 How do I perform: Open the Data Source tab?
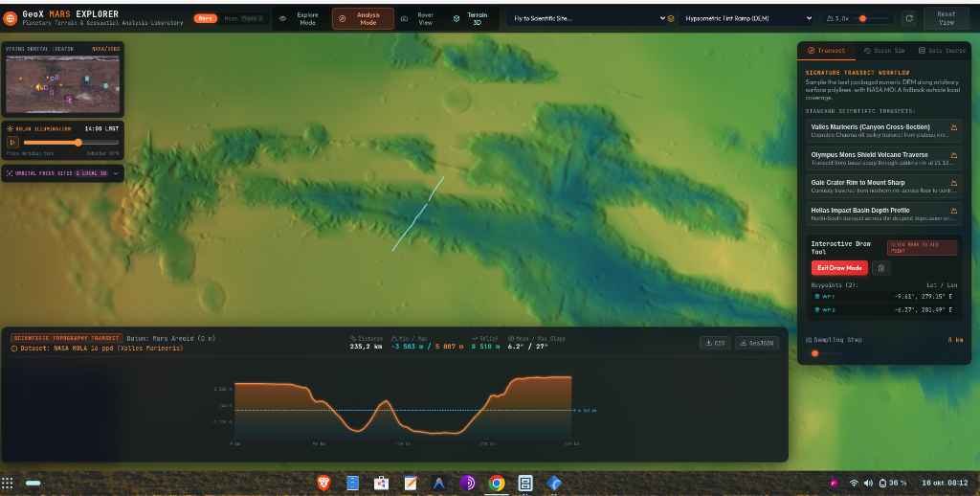pos(942,51)
